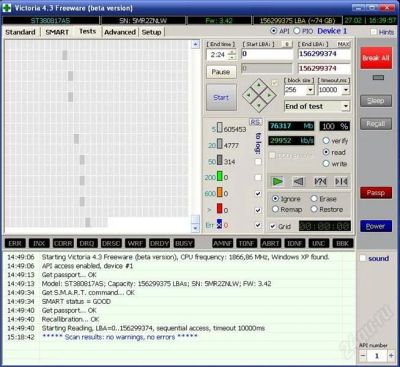This screenshot has height=367, width=400.
Task: Click the rewind scan direction icon
Action: [299, 182]
